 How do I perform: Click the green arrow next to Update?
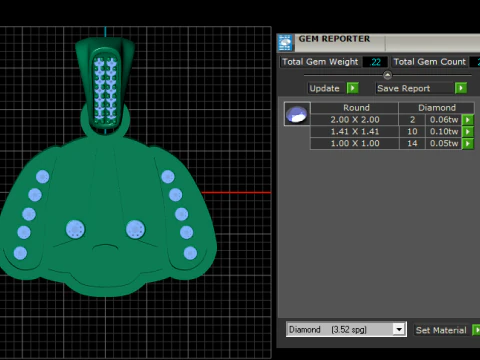353,88
